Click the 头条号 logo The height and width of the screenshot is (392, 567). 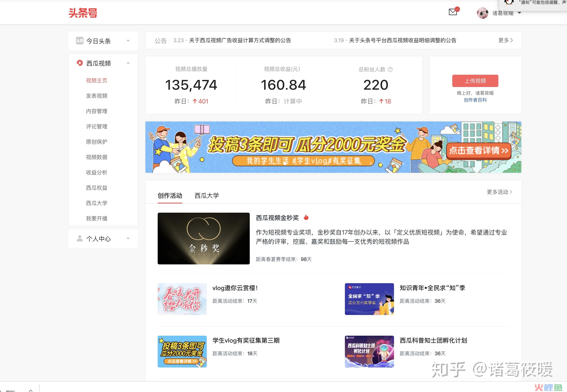click(83, 13)
